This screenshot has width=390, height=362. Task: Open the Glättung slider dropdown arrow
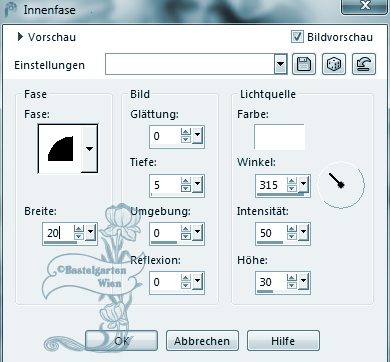pyautogui.click(x=197, y=135)
